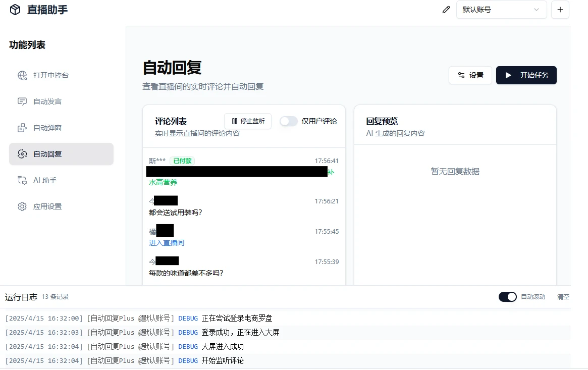Image resolution: width=588 pixels, height=370 pixels.
Task: Click the 功能列表 sidebar heading
Action: (27, 45)
